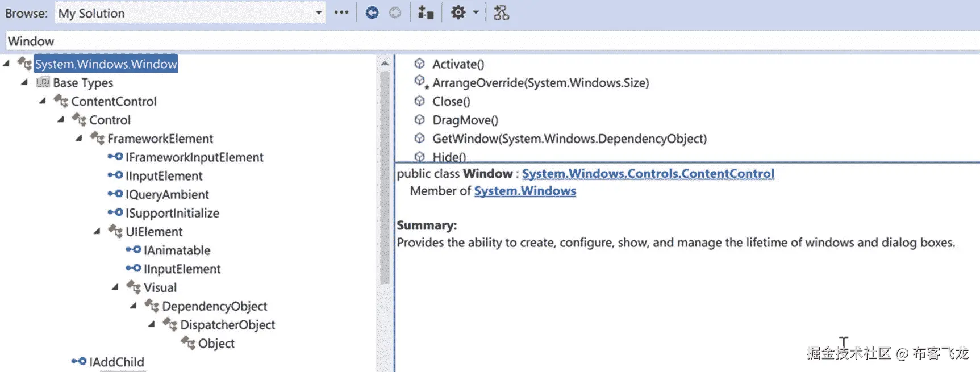The image size is (980, 372).
Task: Select the IAddChild interface
Action: coord(116,362)
